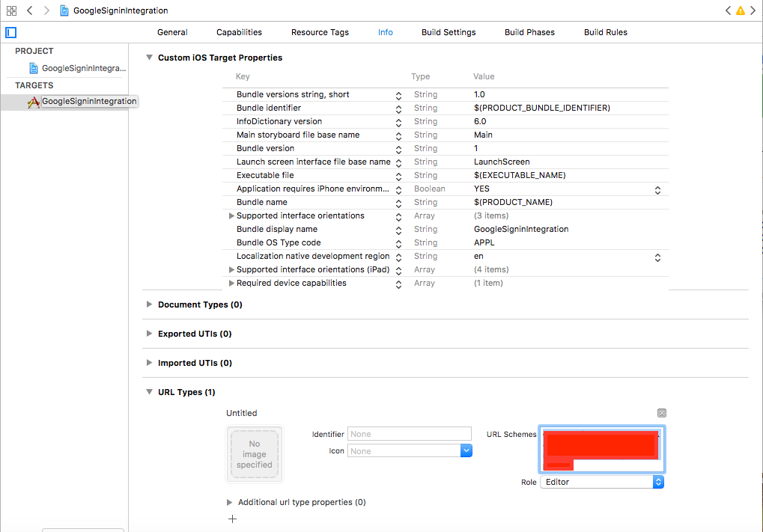This screenshot has width=763, height=532.
Task: Click the No image specified well
Action: click(x=255, y=454)
